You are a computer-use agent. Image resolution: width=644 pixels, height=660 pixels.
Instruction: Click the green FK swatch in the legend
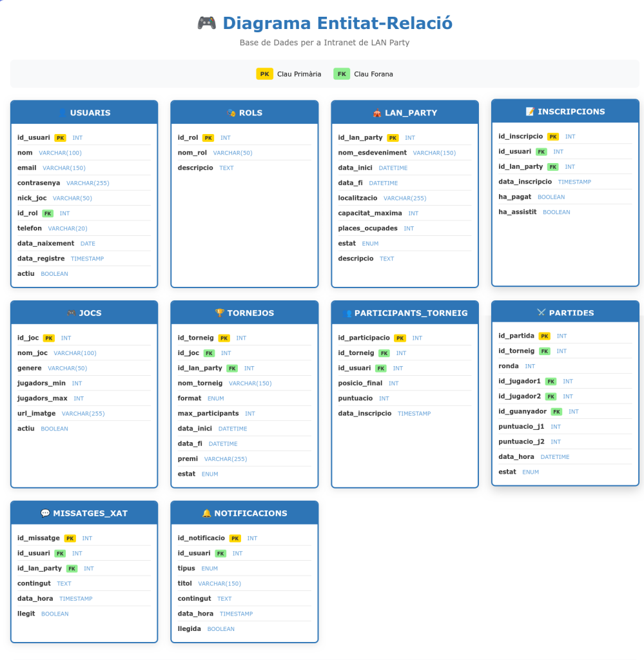coord(342,74)
